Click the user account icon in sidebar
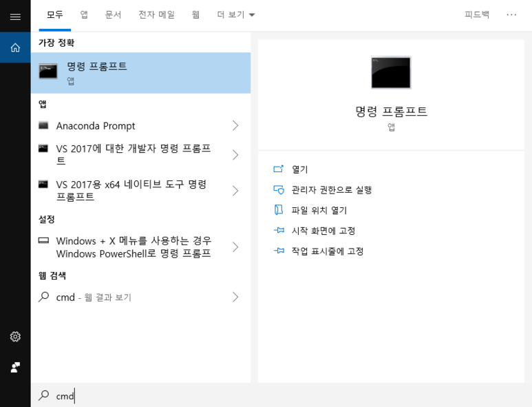The height and width of the screenshot is (407, 532). click(15, 367)
